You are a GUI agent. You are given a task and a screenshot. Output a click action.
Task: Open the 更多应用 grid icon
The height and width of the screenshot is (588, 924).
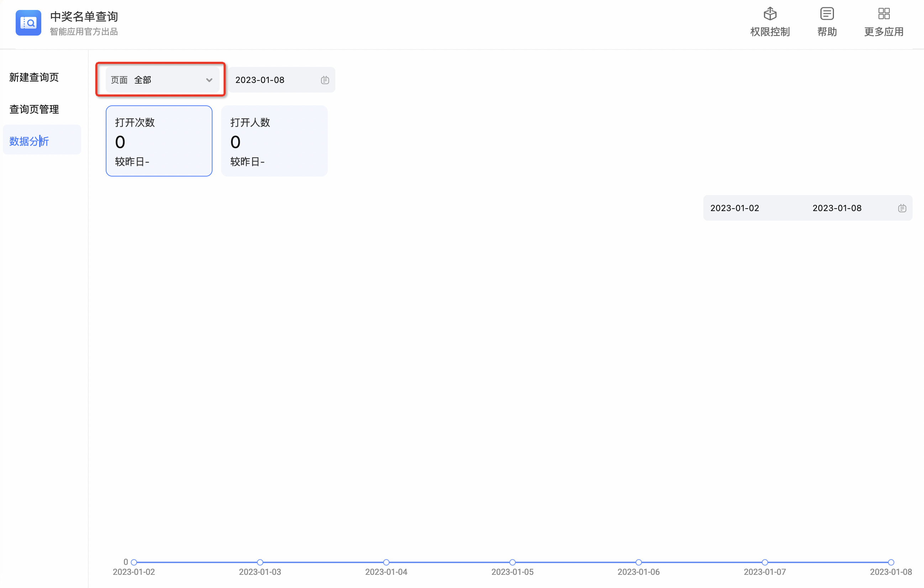883,14
